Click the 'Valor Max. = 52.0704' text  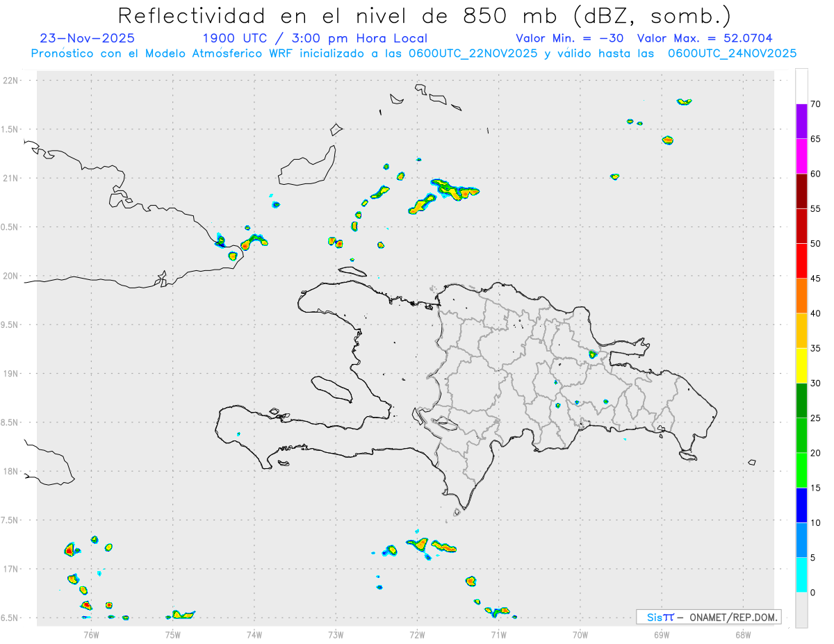pos(705,38)
